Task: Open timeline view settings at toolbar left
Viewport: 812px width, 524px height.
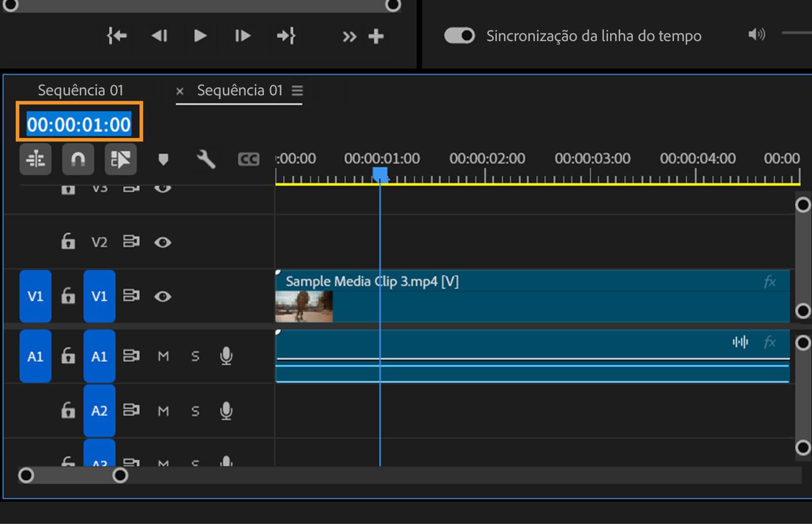Action: coord(36,159)
